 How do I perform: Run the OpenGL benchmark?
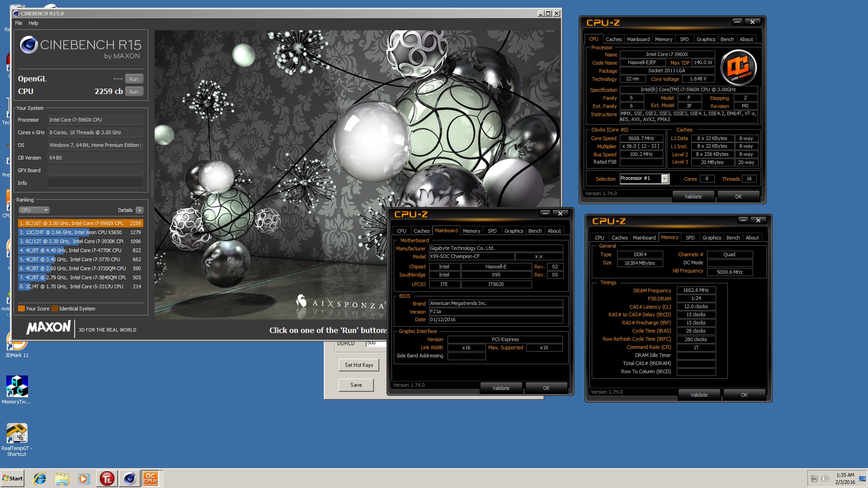click(134, 79)
